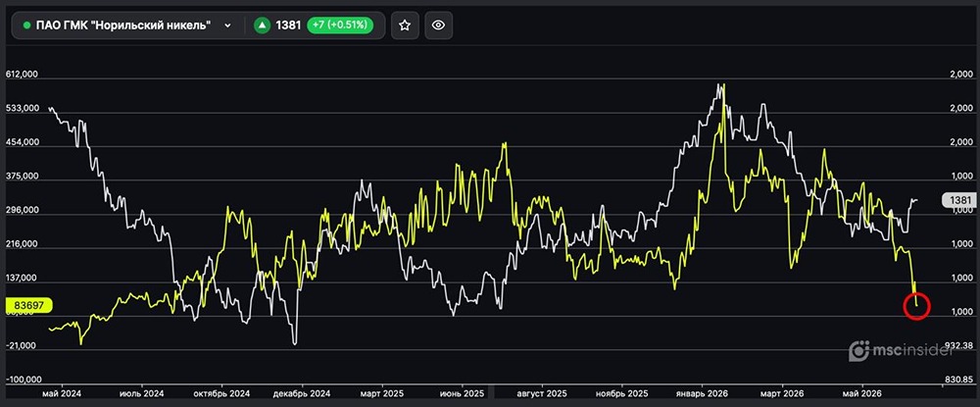Click the -100,000 left axis value
This screenshot has width=980, height=407.
[22, 380]
